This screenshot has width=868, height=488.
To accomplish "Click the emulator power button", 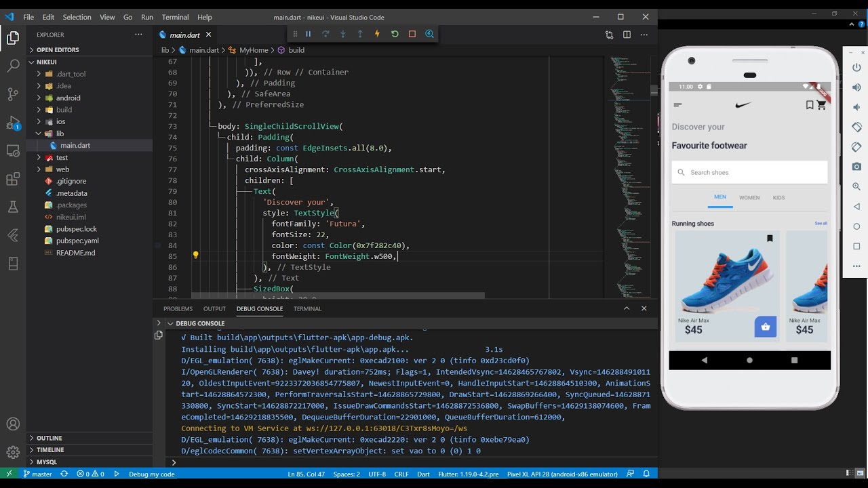I will [x=856, y=67].
